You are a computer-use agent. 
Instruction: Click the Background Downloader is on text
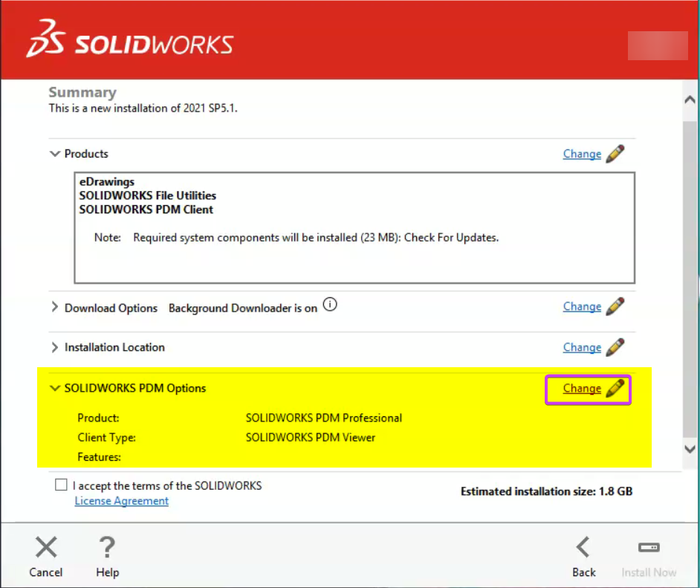point(243,308)
